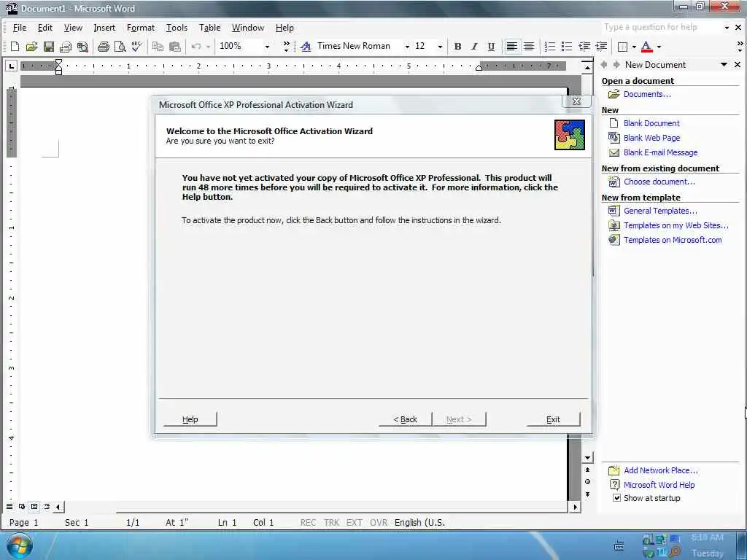Screen dimensions: 747x560
Task: Click the Outside Border icon
Action: [622, 46]
